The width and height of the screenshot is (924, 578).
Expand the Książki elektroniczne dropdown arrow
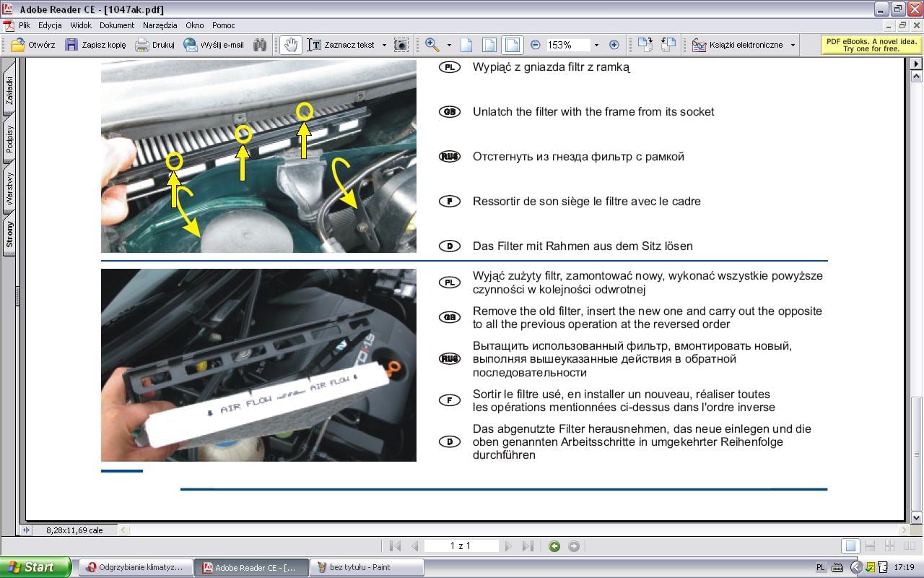pyautogui.click(x=793, y=45)
